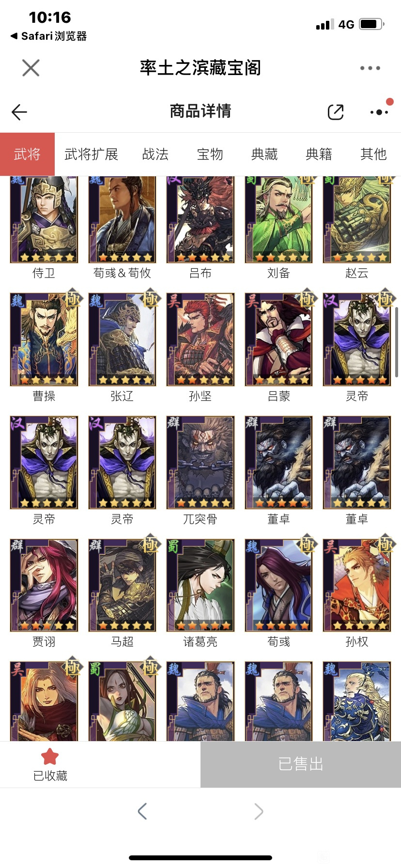Select the 武将 tab
Image resolution: width=401 pixels, height=868 pixels.
[27, 154]
